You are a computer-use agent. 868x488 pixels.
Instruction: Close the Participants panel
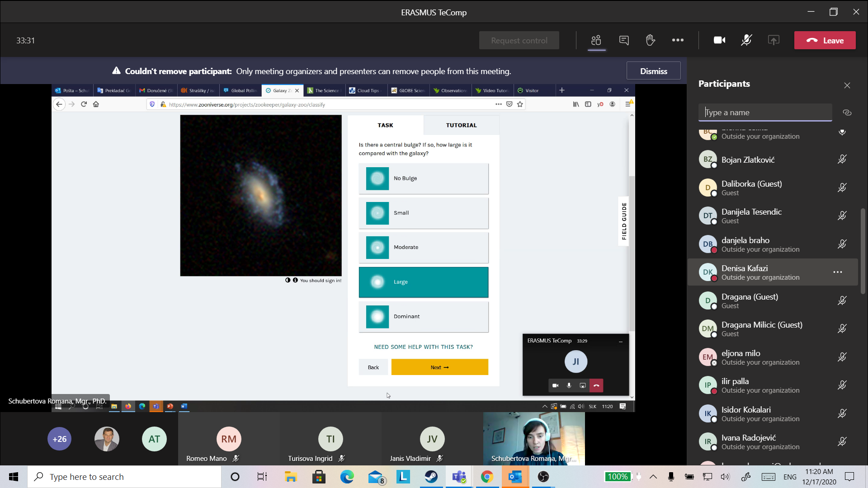coord(847,85)
